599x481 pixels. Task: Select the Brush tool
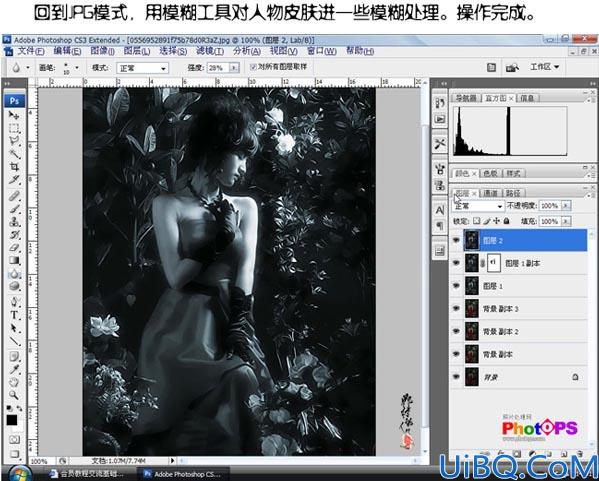[14, 209]
